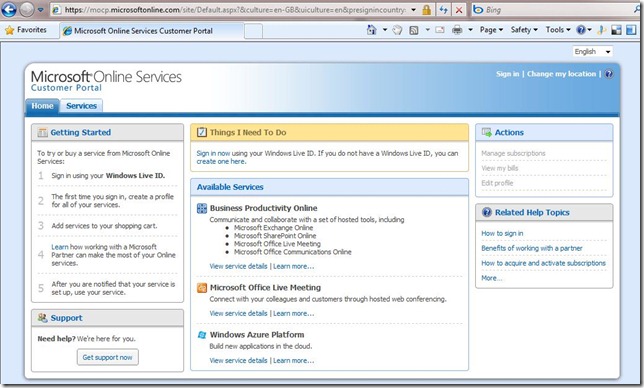Image resolution: width=644 pixels, height=388 pixels.
Task: View service details for Windows Azure Platform
Action: click(238, 360)
